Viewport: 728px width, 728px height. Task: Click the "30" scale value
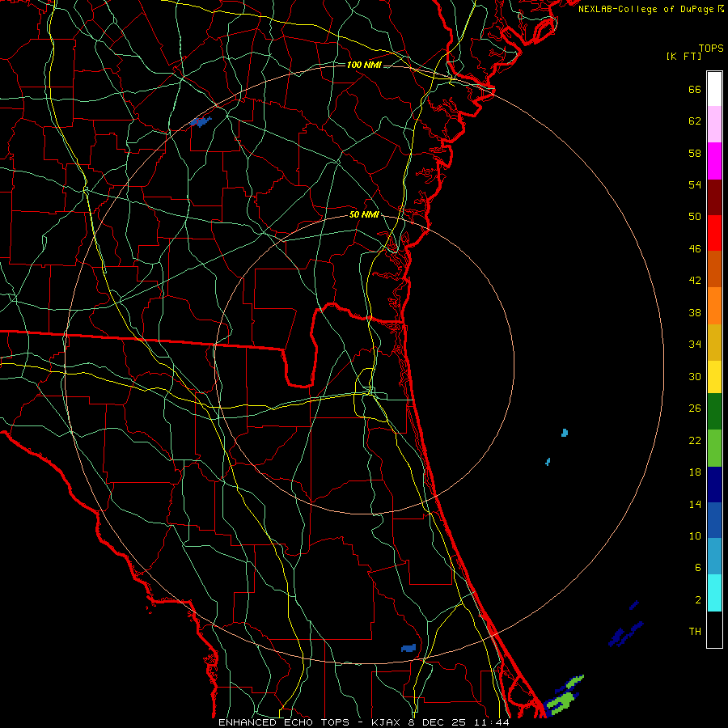695,376
